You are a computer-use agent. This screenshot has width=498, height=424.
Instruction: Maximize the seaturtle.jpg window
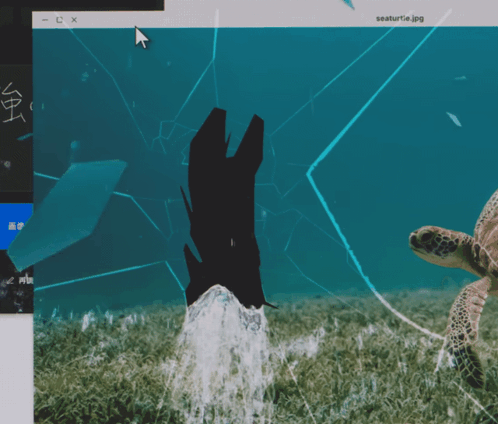click(x=59, y=20)
